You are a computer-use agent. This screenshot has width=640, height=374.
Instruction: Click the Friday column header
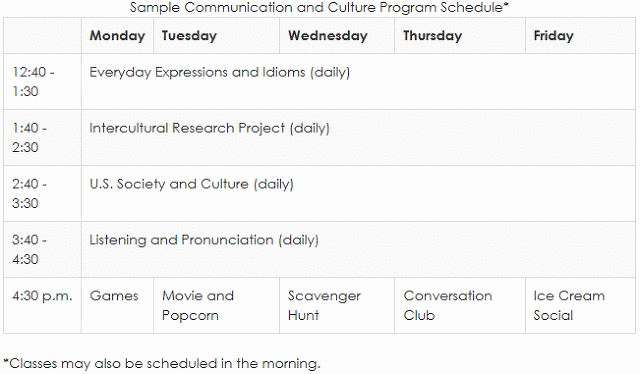(580, 36)
